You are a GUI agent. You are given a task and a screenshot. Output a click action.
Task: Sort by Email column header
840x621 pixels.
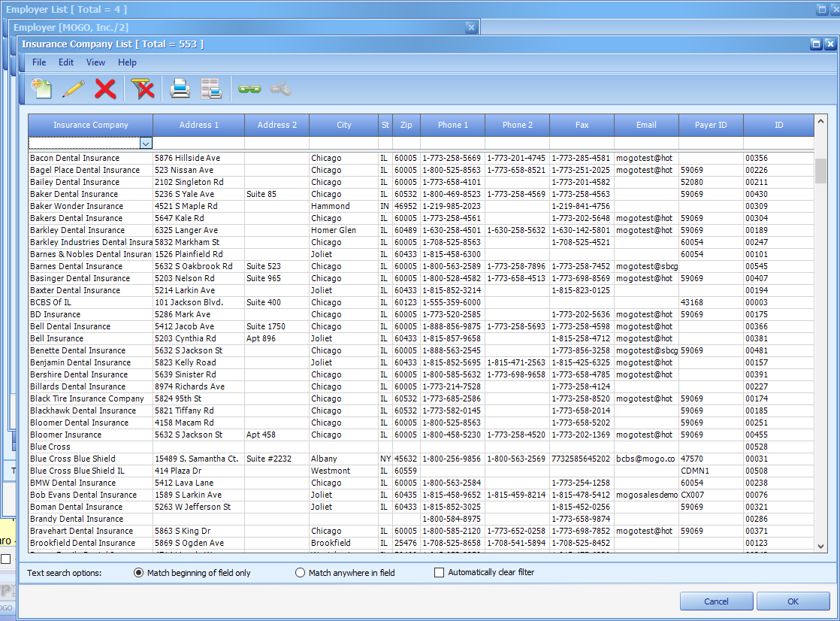(x=647, y=125)
